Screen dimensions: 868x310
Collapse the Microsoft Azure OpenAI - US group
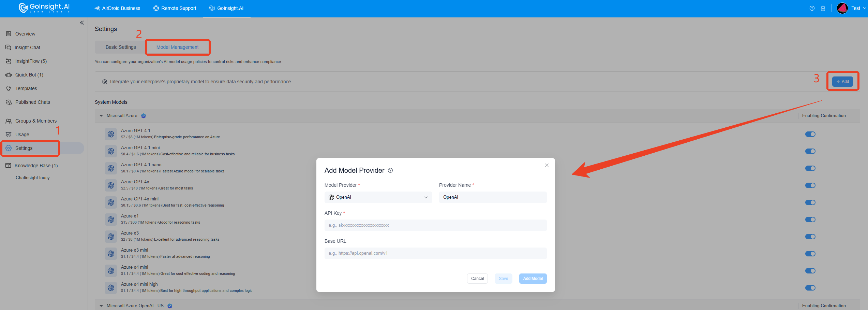(101, 306)
